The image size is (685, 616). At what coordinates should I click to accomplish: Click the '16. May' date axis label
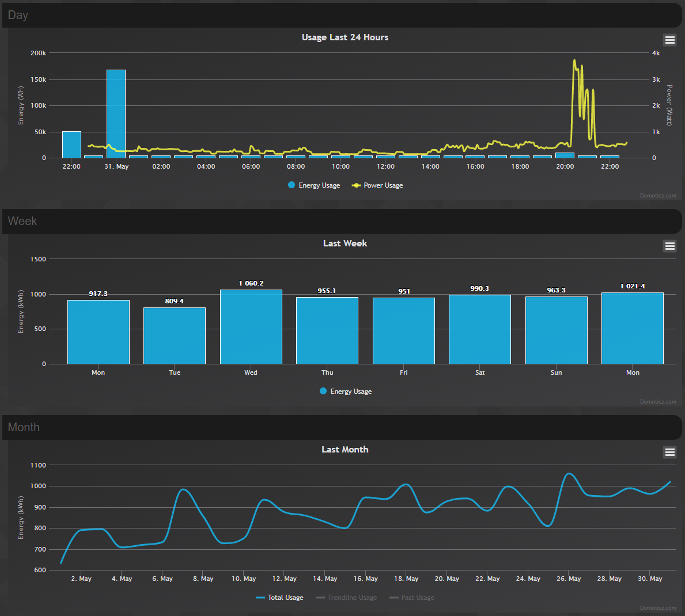(x=366, y=579)
